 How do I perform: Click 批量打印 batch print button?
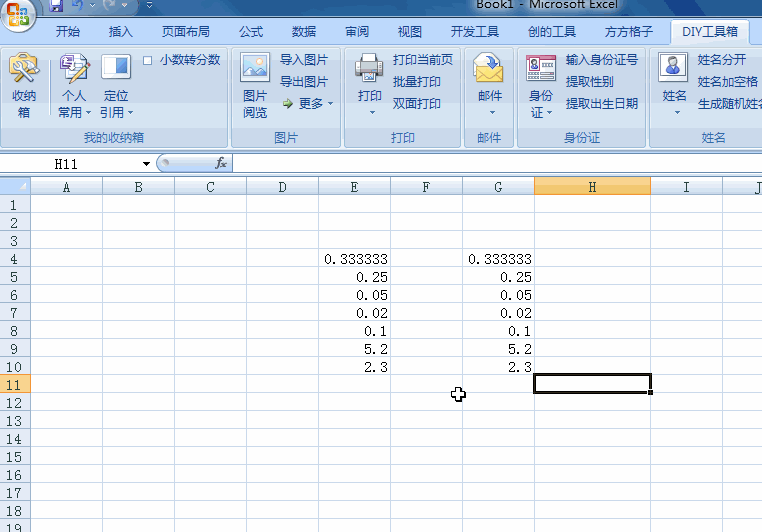416,82
